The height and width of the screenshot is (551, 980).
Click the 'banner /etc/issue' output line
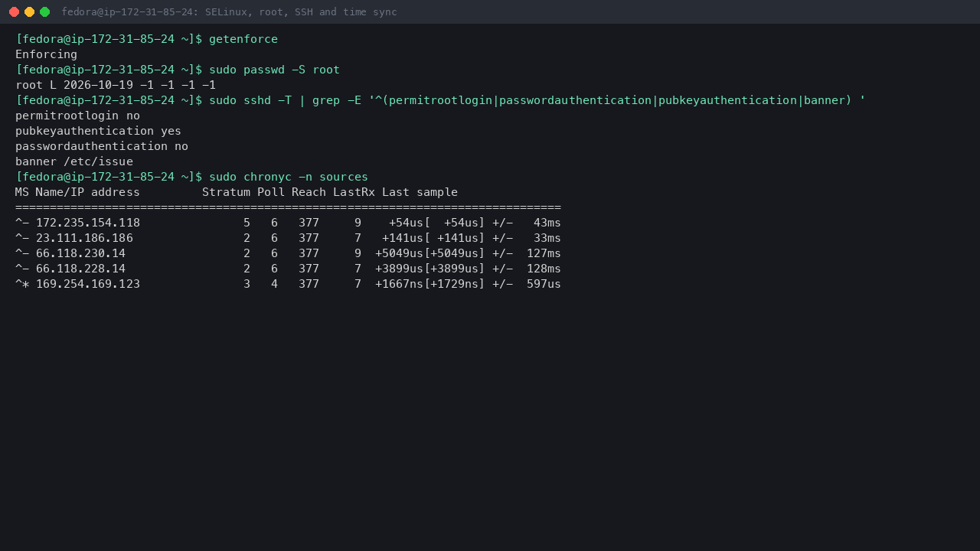pyautogui.click(x=74, y=161)
